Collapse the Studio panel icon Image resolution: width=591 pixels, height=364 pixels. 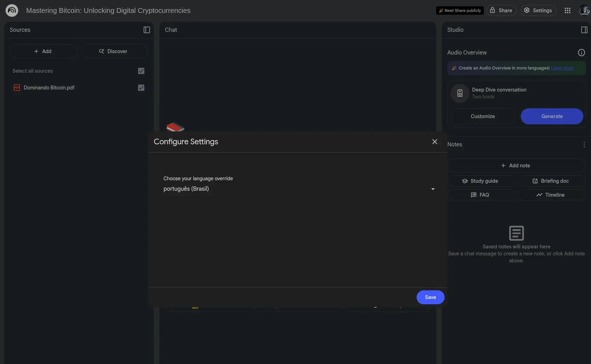coord(584,30)
